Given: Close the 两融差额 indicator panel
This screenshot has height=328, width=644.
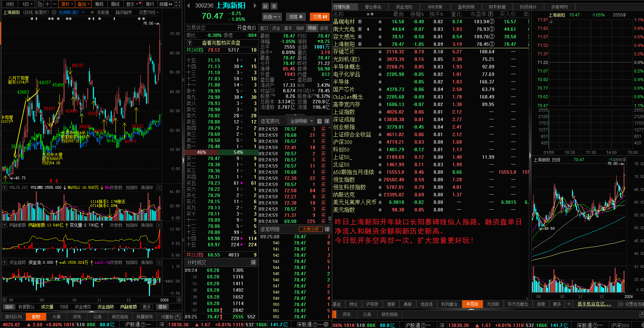Looking at the screenshot, I should pos(159,225).
